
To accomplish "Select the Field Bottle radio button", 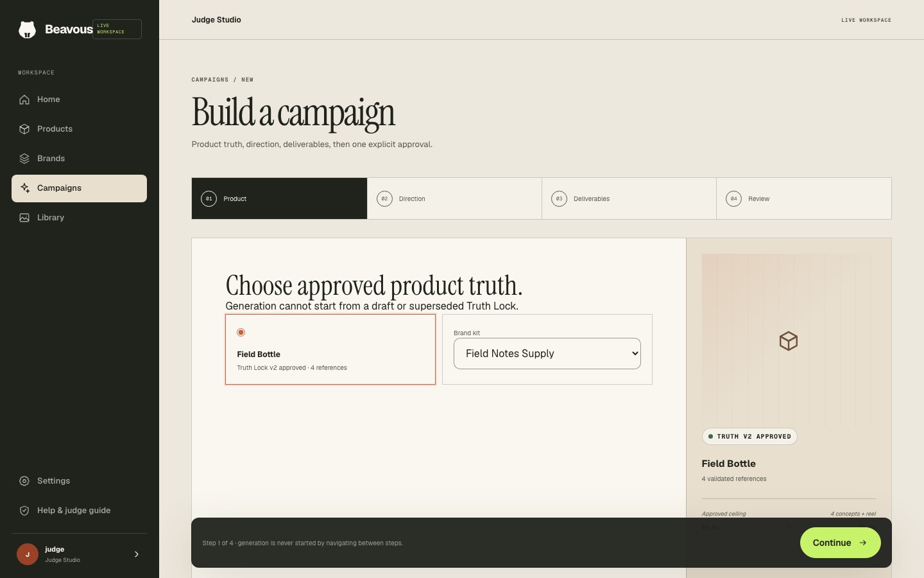I will [x=241, y=332].
